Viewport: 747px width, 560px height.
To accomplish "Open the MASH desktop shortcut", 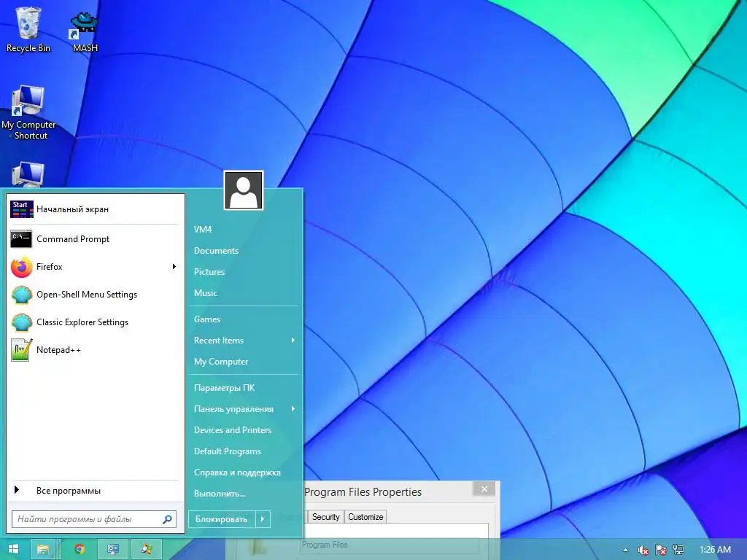I will 85,32.
